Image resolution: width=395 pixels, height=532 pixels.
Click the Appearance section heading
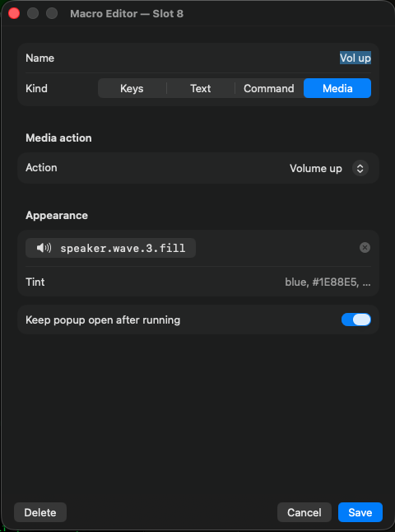[x=57, y=216]
